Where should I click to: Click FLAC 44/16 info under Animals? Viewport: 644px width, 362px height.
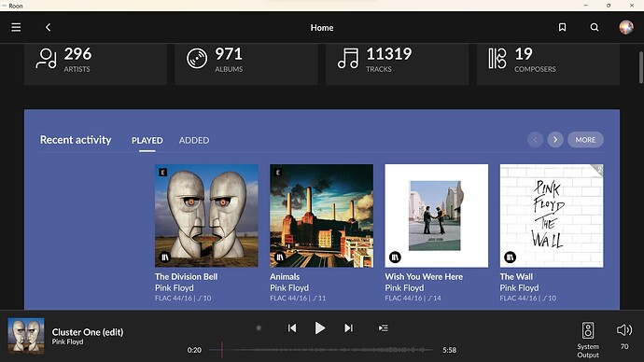point(298,298)
